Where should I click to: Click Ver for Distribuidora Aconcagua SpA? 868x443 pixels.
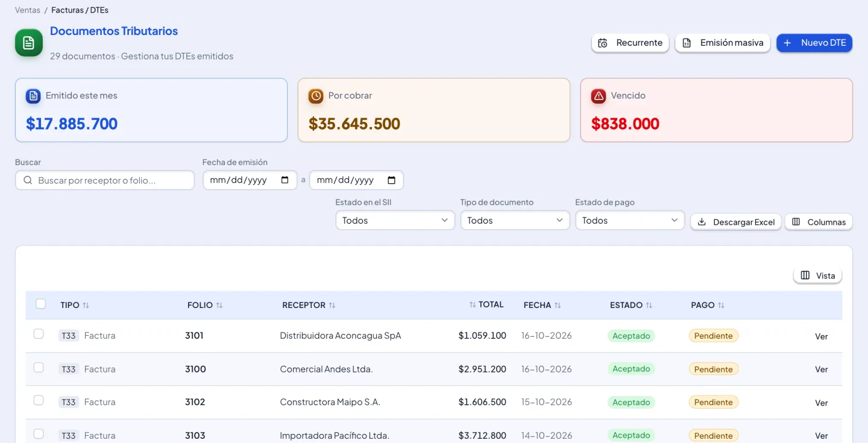(x=822, y=336)
